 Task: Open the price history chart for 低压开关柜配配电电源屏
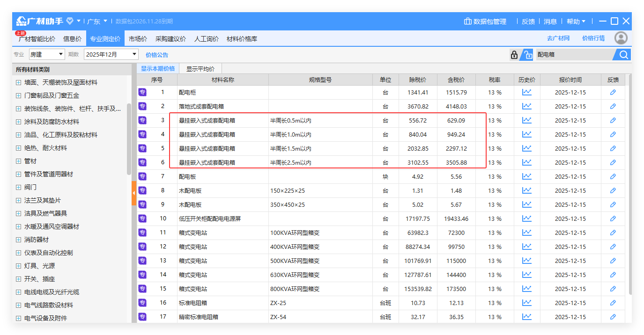pyautogui.click(x=526, y=218)
